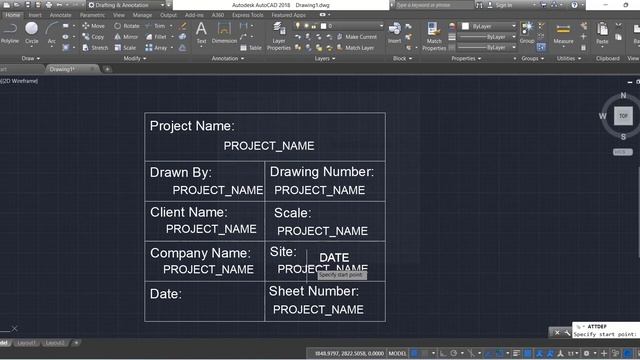640x360 pixels.
Task: Expand the Layers panel
Action: point(325,58)
